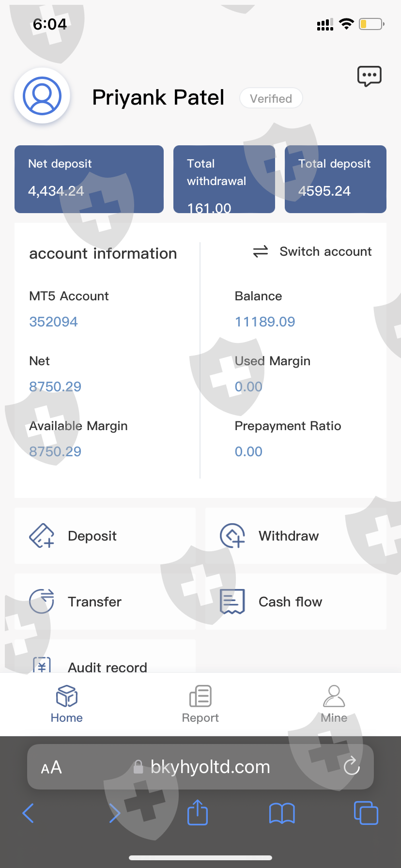Tap MT5 account number 352094
Image resolution: width=401 pixels, height=868 pixels.
click(53, 322)
